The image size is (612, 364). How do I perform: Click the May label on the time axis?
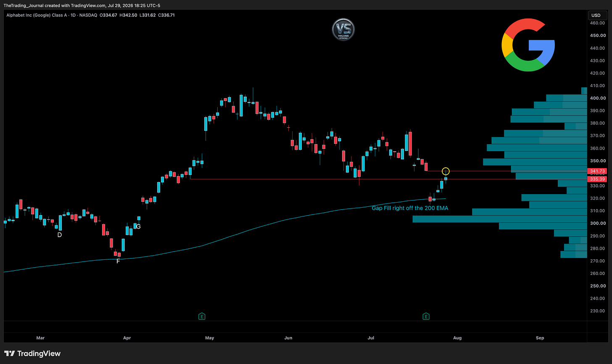pos(209,338)
